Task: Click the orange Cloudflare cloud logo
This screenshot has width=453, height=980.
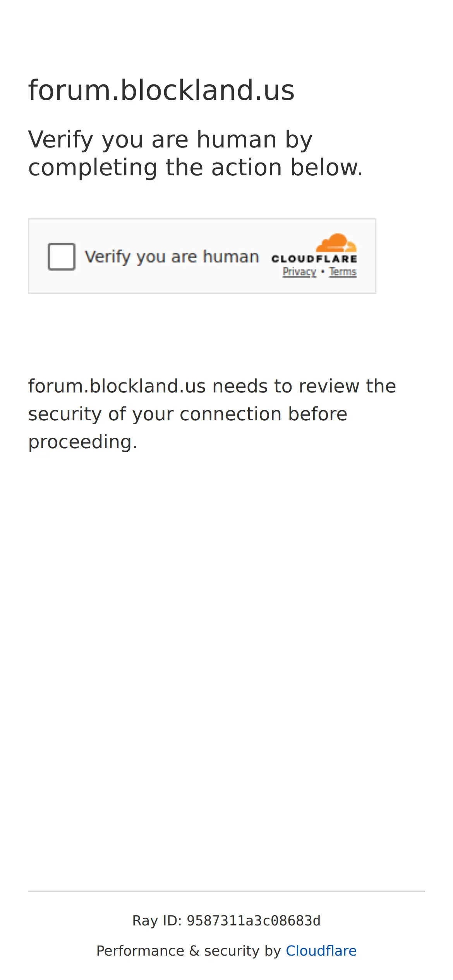Action: [x=336, y=243]
